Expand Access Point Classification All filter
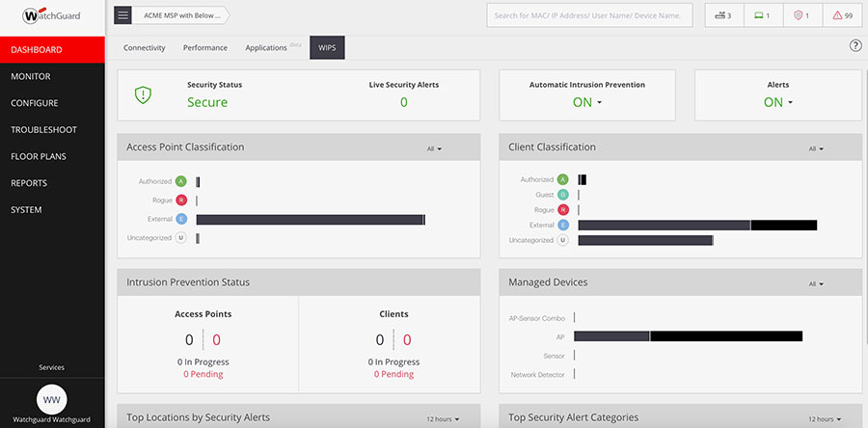 tap(434, 148)
